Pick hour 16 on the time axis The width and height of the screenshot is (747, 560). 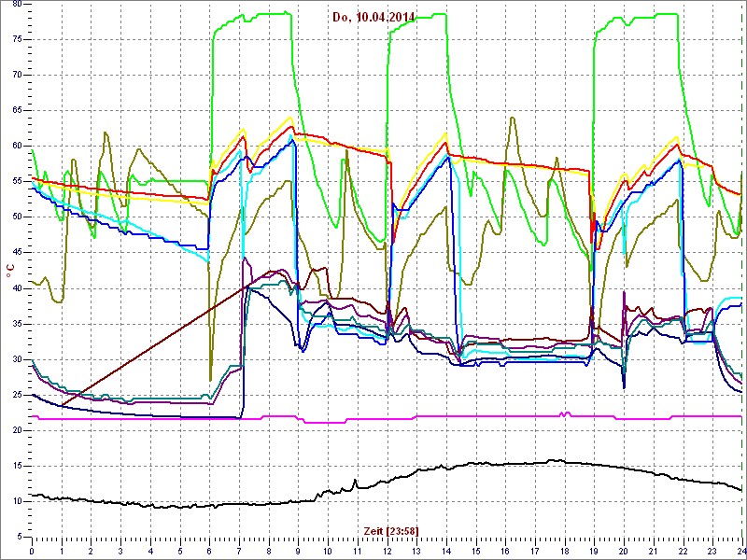coord(505,552)
